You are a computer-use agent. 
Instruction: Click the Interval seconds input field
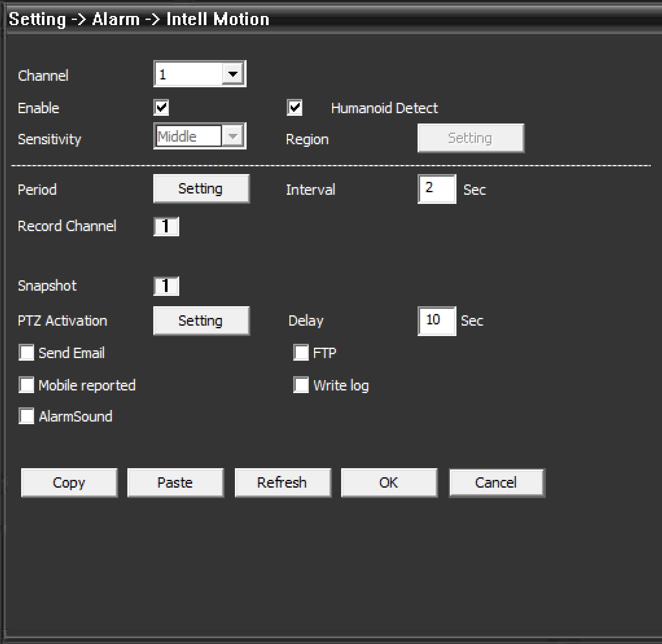(x=436, y=189)
